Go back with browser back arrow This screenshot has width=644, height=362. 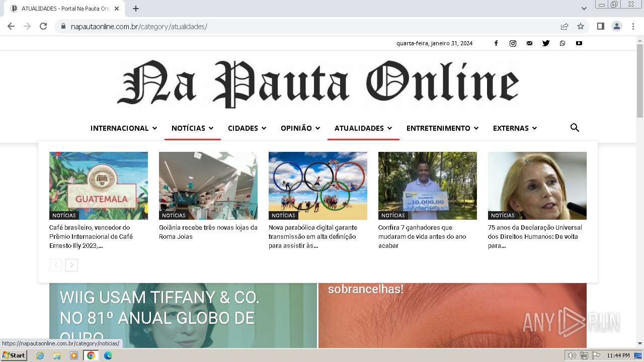(11, 26)
